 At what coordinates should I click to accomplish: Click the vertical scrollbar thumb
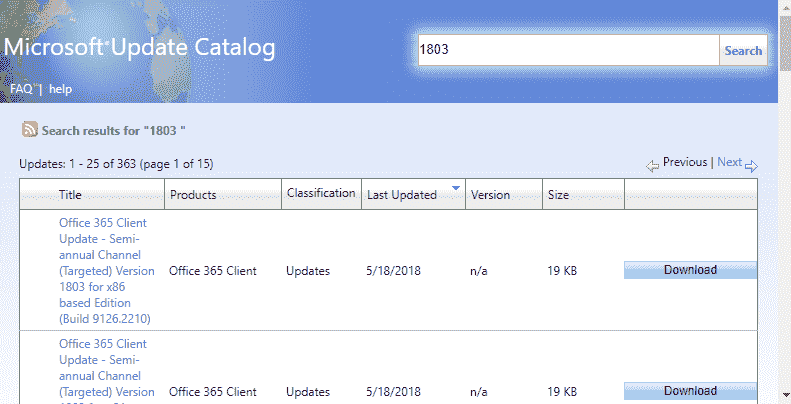click(x=785, y=41)
